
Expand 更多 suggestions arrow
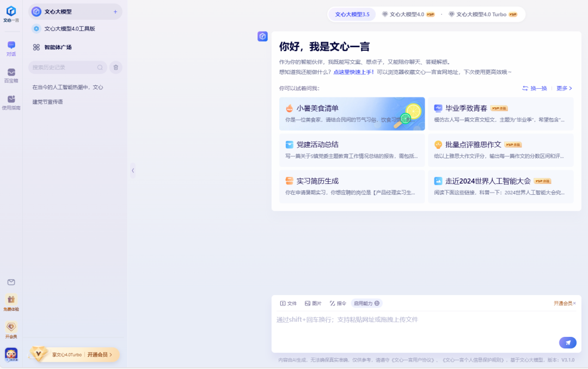565,89
